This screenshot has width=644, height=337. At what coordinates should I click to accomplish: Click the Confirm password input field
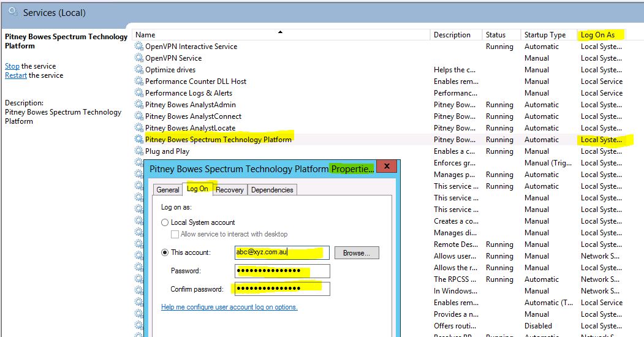[282, 289]
